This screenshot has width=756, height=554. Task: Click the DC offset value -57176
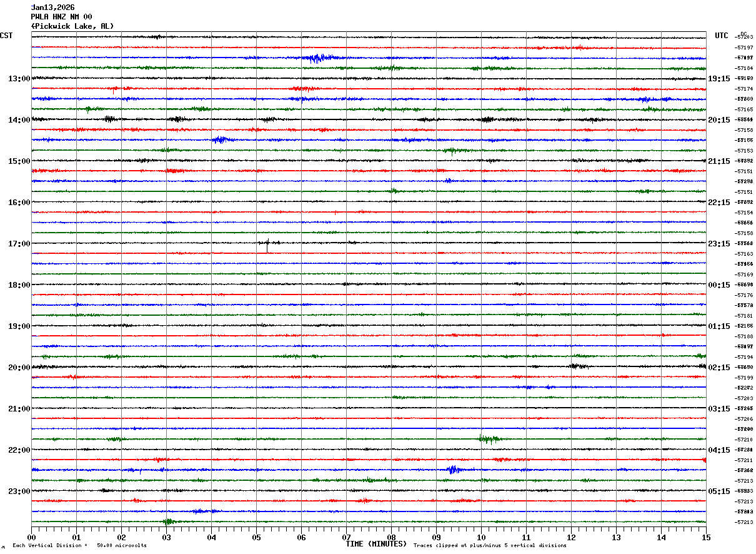coord(744,295)
